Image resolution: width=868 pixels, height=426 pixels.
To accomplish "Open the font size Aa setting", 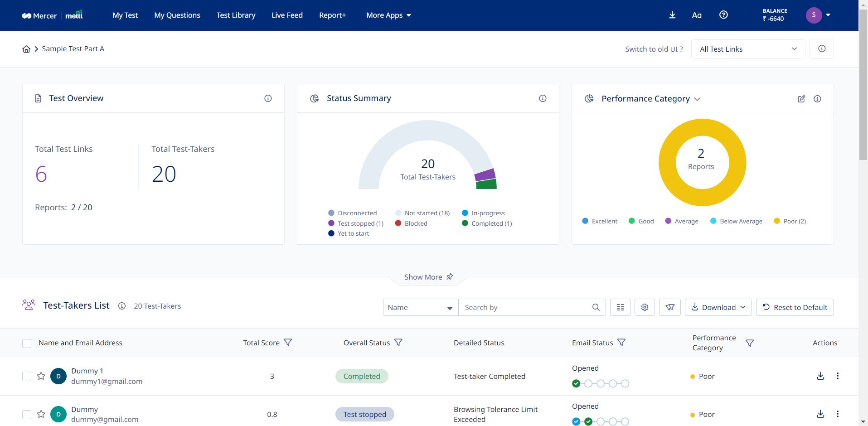I will click(697, 15).
